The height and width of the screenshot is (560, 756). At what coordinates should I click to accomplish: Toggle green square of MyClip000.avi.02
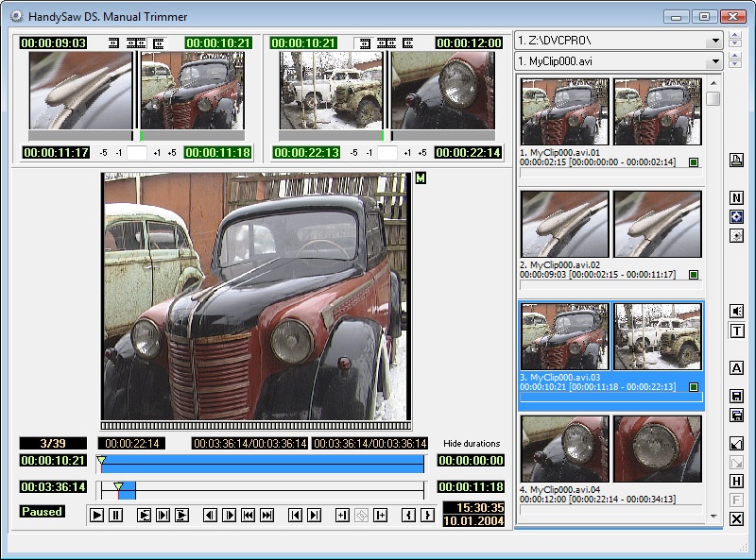pos(694,275)
